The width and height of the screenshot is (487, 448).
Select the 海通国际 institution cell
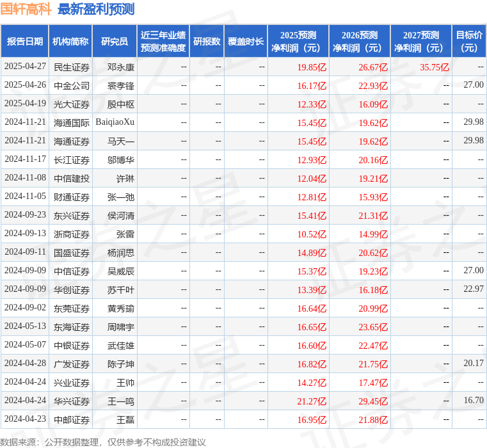pos(72,123)
